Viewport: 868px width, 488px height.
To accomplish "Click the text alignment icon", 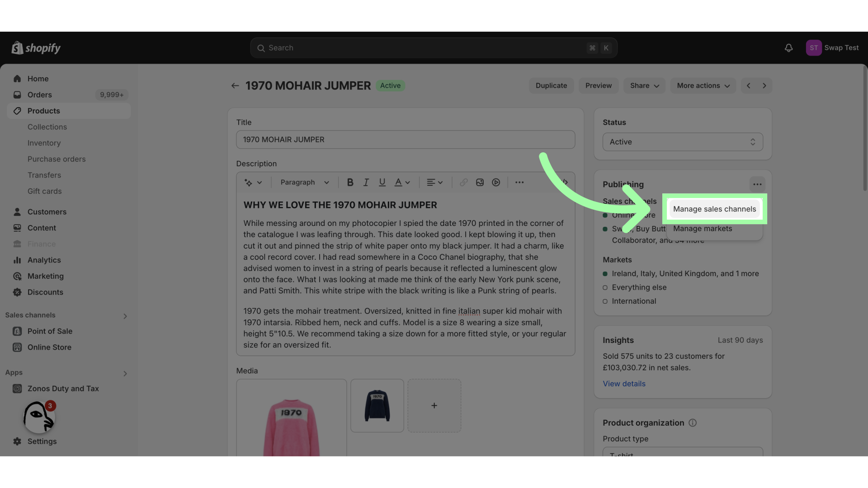I will point(430,183).
